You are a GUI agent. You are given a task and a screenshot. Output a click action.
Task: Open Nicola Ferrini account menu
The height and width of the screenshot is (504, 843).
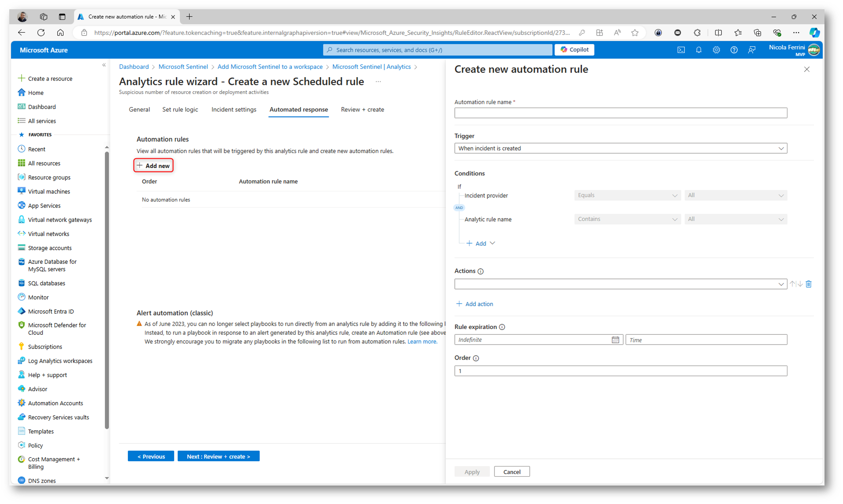point(795,50)
